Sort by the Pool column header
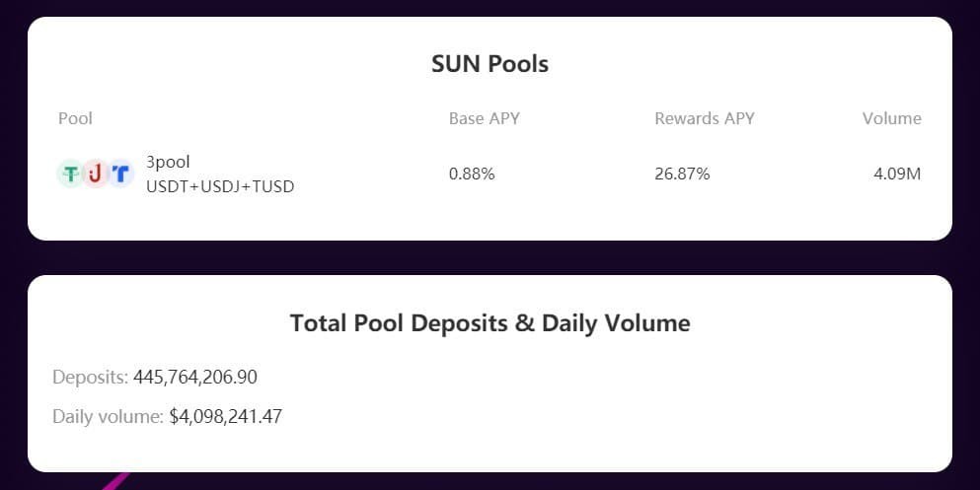 [x=75, y=118]
